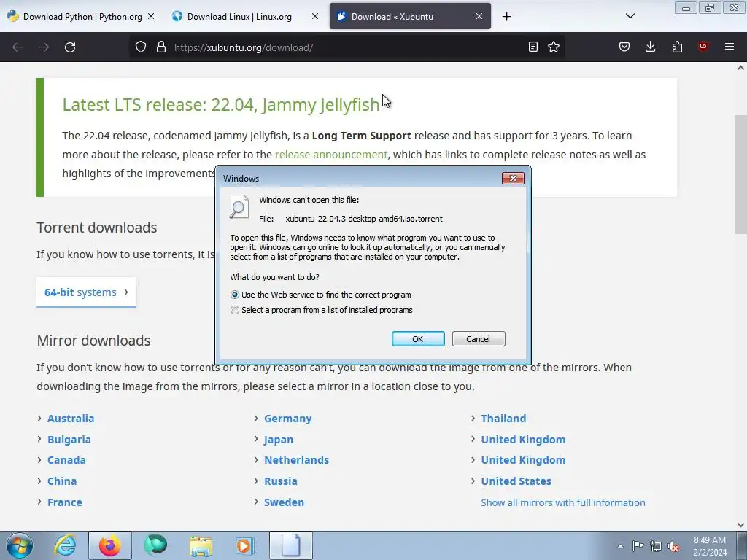This screenshot has height=560, width=747.
Task: Open the green globe browser taskbar icon
Action: click(155, 545)
